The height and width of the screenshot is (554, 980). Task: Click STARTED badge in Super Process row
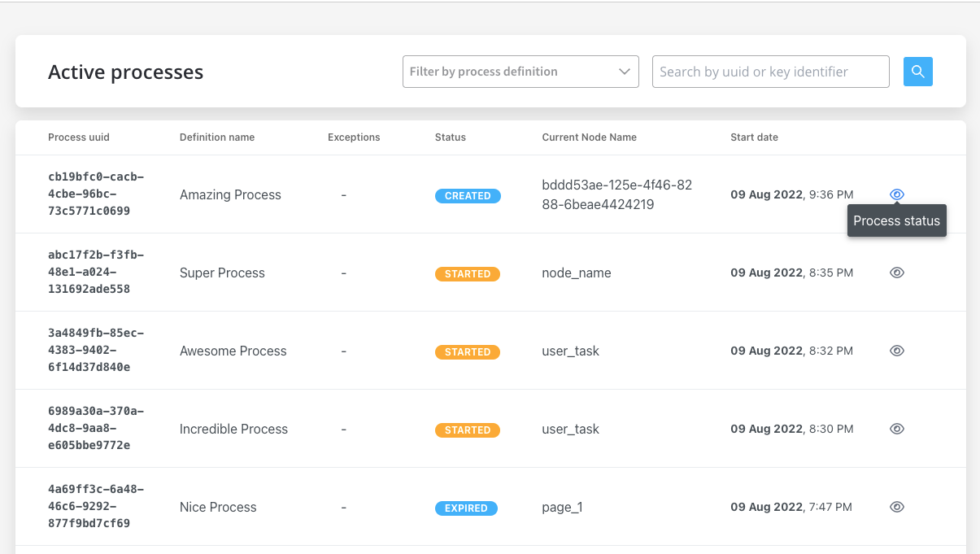click(x=468, y=274)
